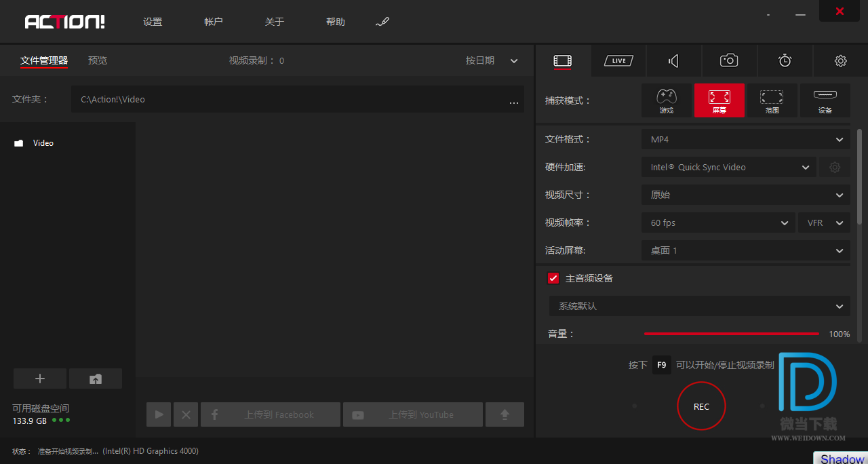Select the Games capture mode
868x464 pixels.
667,100
